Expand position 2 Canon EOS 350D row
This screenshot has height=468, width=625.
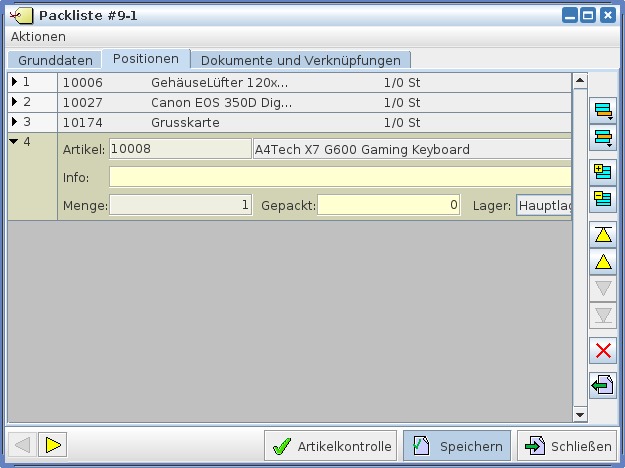[15, 102]
